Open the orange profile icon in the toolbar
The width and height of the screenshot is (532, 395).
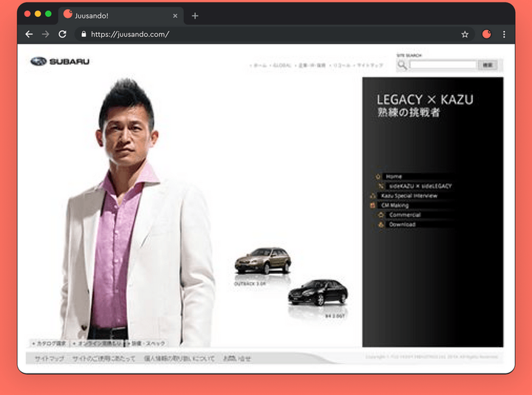tap(486, 34)
